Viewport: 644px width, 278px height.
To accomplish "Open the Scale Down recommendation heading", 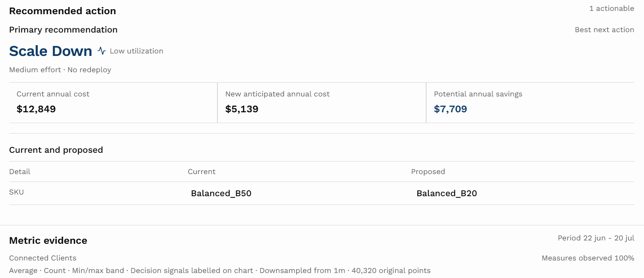I will point(51,51).
